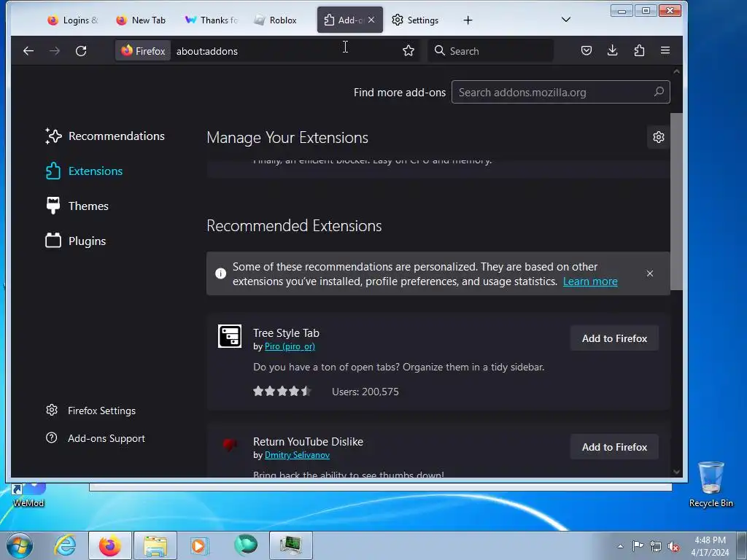Open the Themes category
The height and width of the screenshot is (560, 747).
pos(77,206)
